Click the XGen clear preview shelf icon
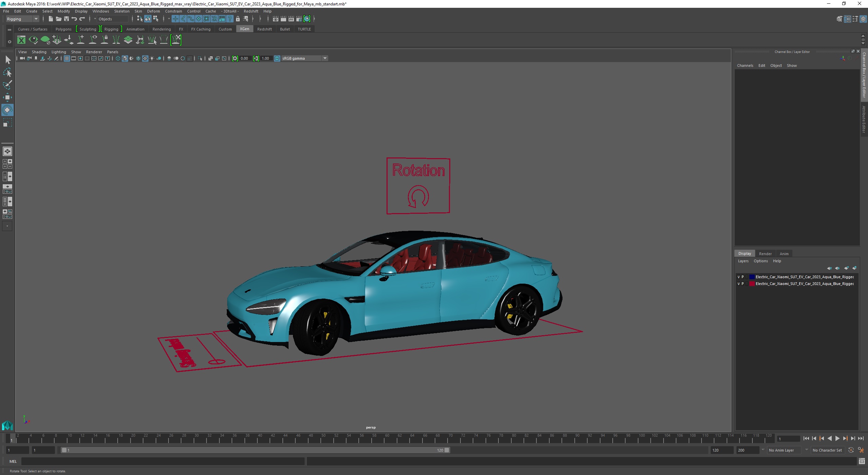This screenshot has width=868, height=475. coord(45,40)
